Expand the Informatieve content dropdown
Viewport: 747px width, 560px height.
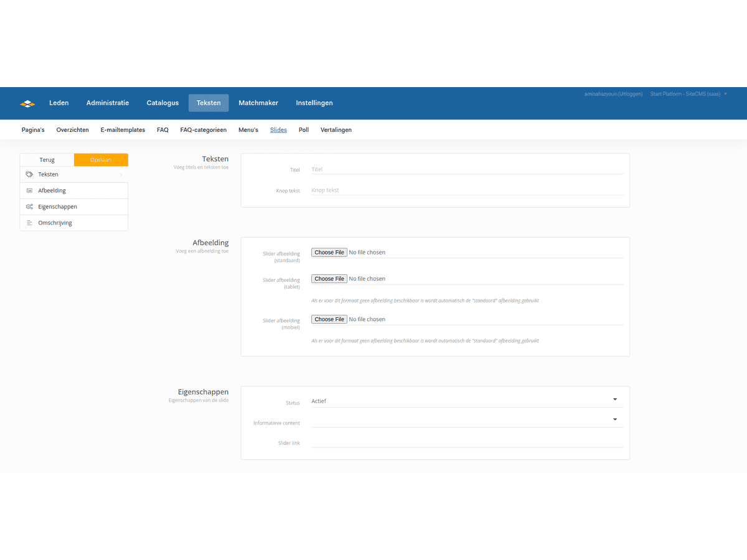coord(466,420)
